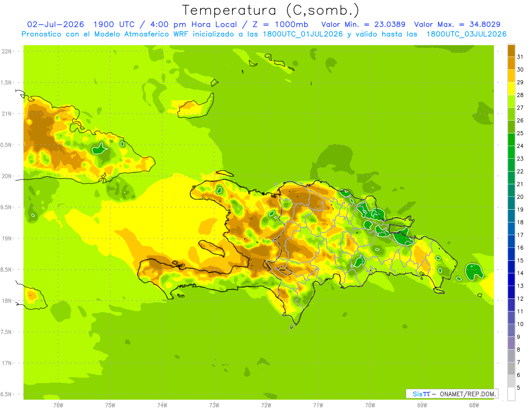Click the WRF model forecast description line

tap(264, 34)
